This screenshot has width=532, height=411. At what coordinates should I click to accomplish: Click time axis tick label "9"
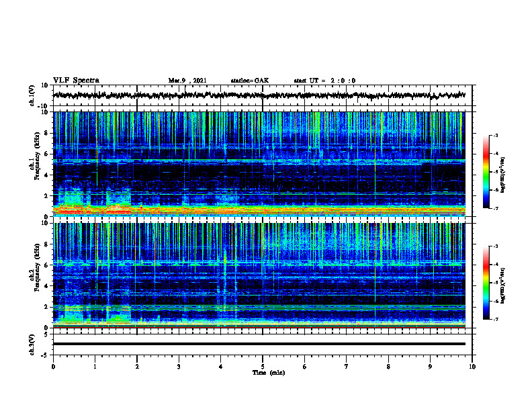click(430, 367)
